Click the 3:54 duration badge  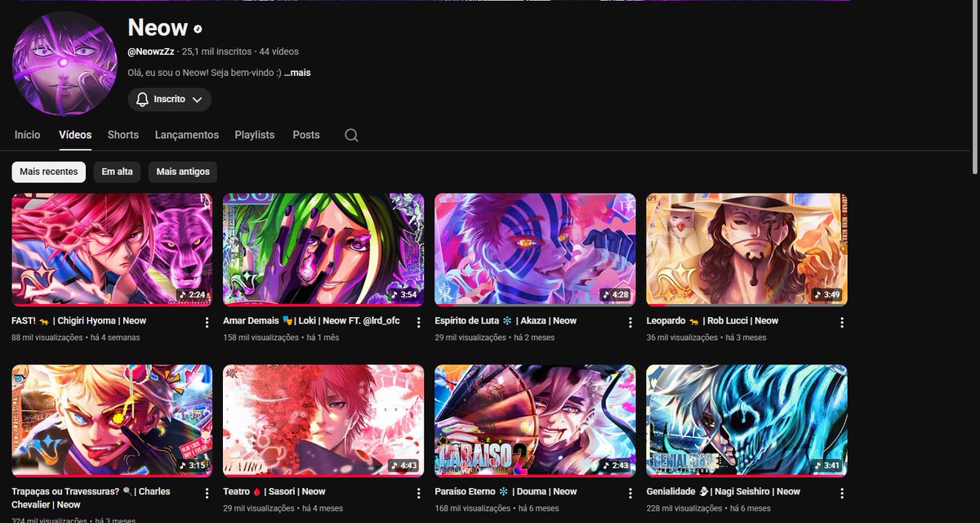[x=403, y=295]
